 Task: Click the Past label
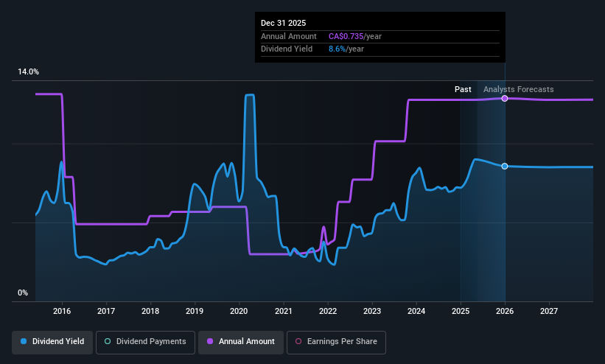click(x=463, y=90)
